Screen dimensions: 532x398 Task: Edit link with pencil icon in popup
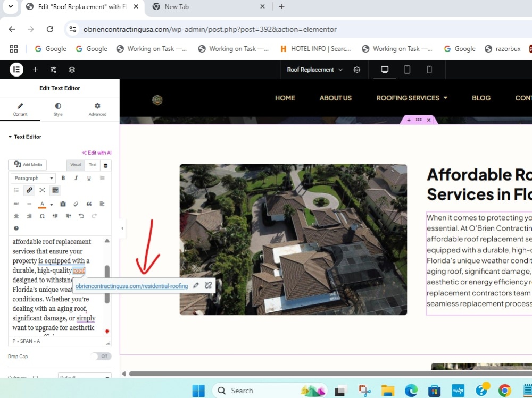[196, 285]
